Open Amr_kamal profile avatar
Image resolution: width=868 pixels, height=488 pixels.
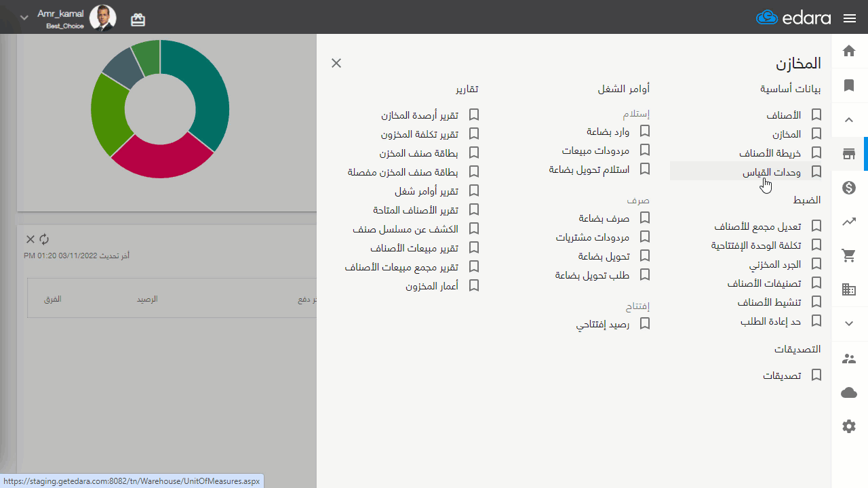click(x=103, y=18)
